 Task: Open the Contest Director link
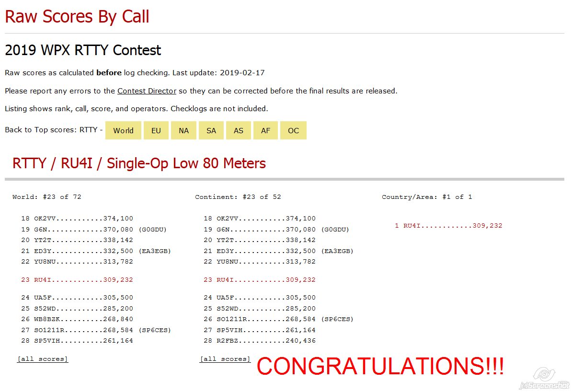[147, 91]
